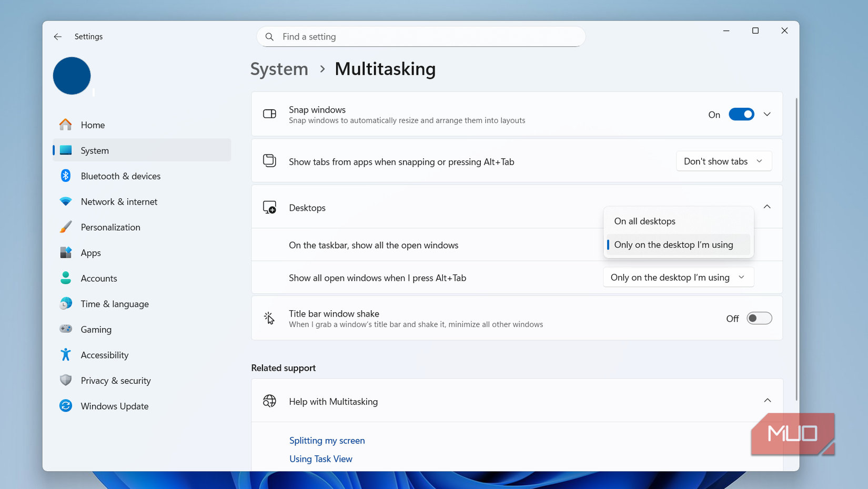Click the Gaming controller icon

tap(66, 329)
